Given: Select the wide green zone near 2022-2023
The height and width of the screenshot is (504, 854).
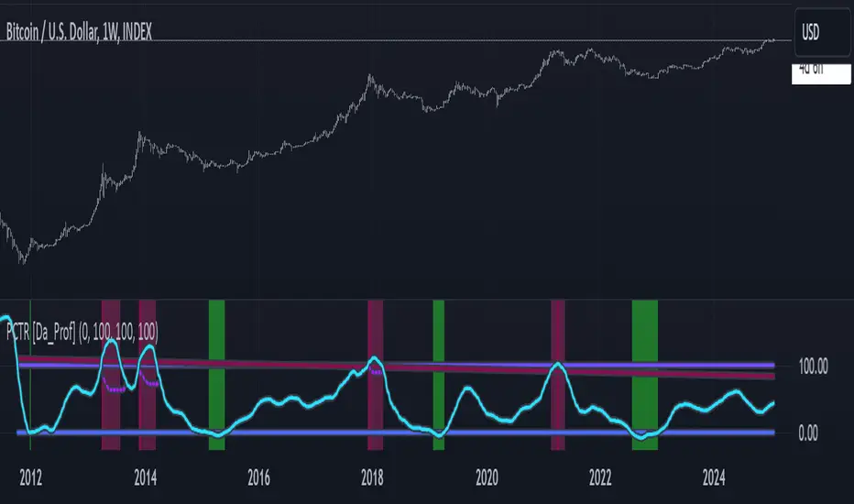Looking at the screenshot, I should (645, 375).
